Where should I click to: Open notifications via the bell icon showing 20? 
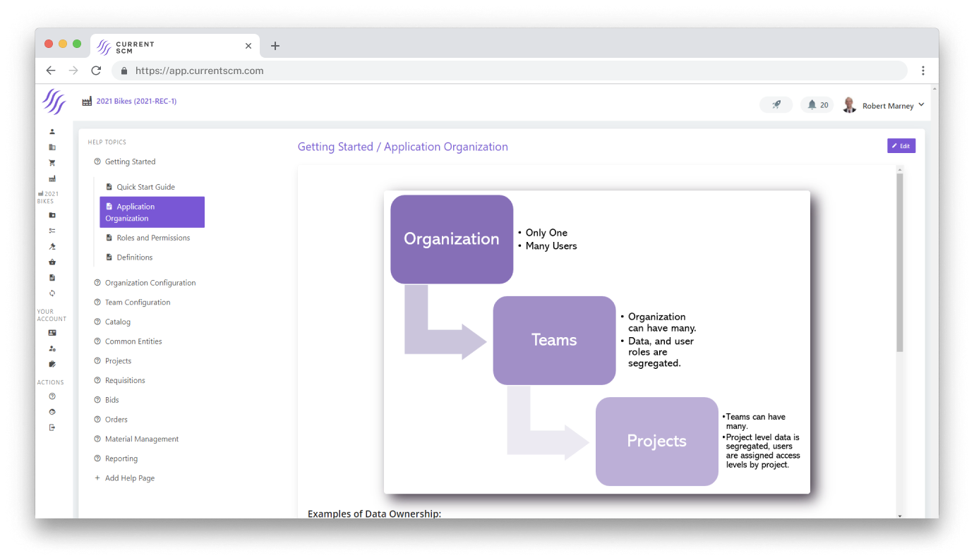(x=817, y=104)
